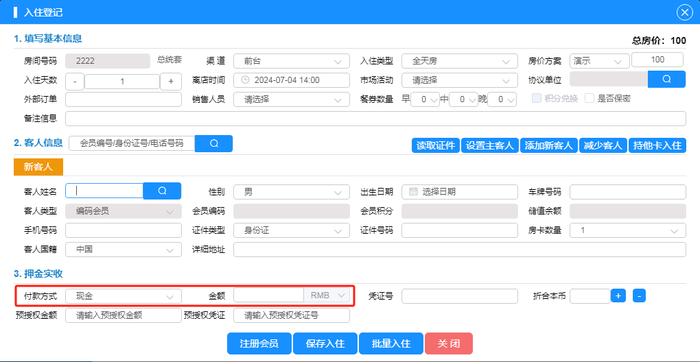This screenshot has height=362, width=700.
Task: Open the lunch 中 meal ticket dropdown
Action: pos(463,100)
